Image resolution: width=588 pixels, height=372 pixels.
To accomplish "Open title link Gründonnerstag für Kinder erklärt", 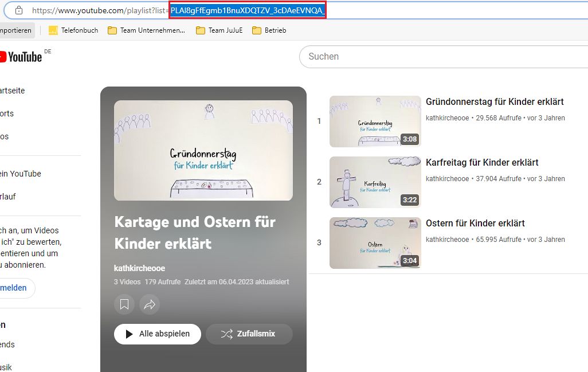I will (495, 102).
